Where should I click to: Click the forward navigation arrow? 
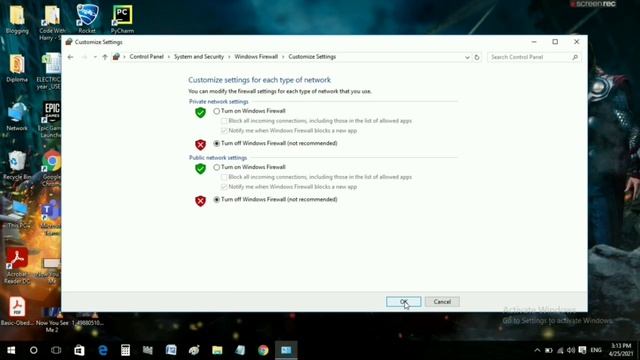[x=84, y=57]
